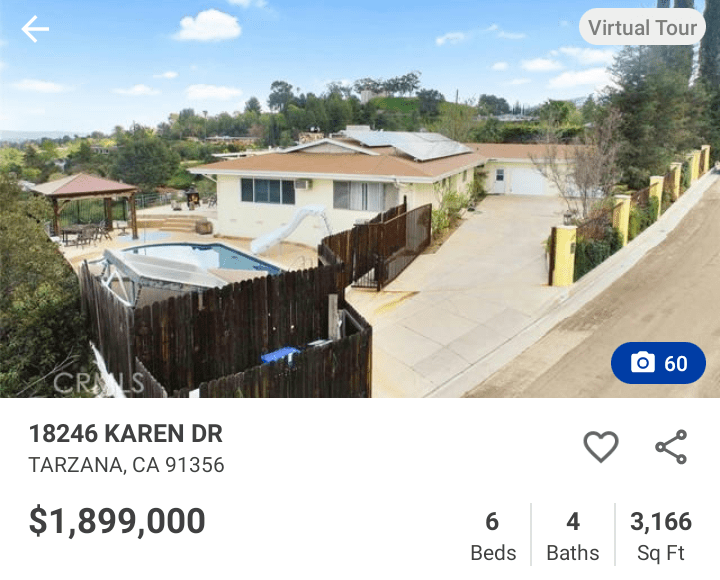This screenshot has width=720, height=580.
Task: Tap the swimming pool in the photo
Action: [202, 258]
